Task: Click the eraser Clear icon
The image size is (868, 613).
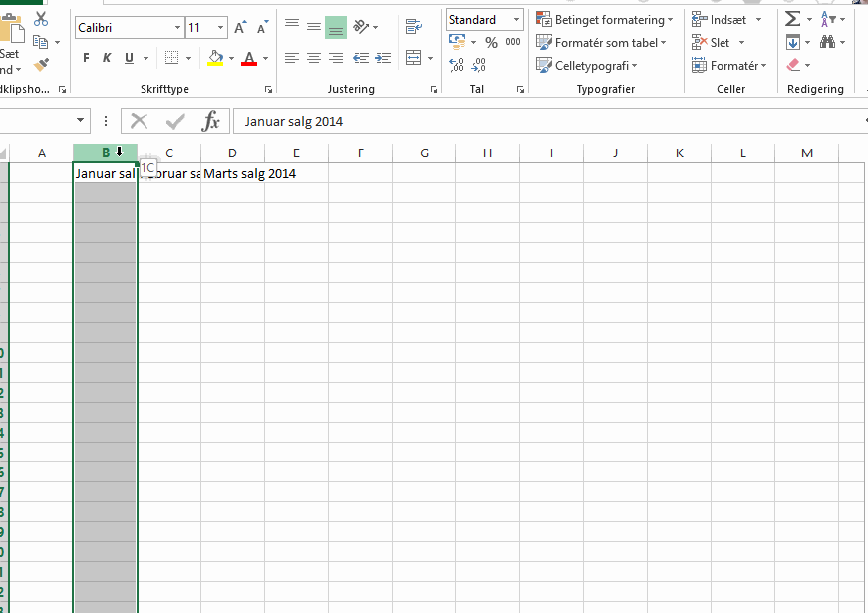Action: tap(793, 65)
